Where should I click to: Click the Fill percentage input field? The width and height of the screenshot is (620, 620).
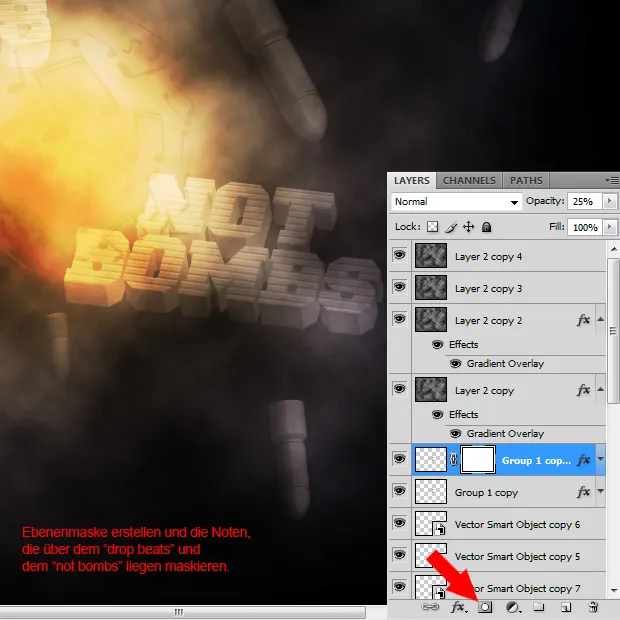coord(585,227)
